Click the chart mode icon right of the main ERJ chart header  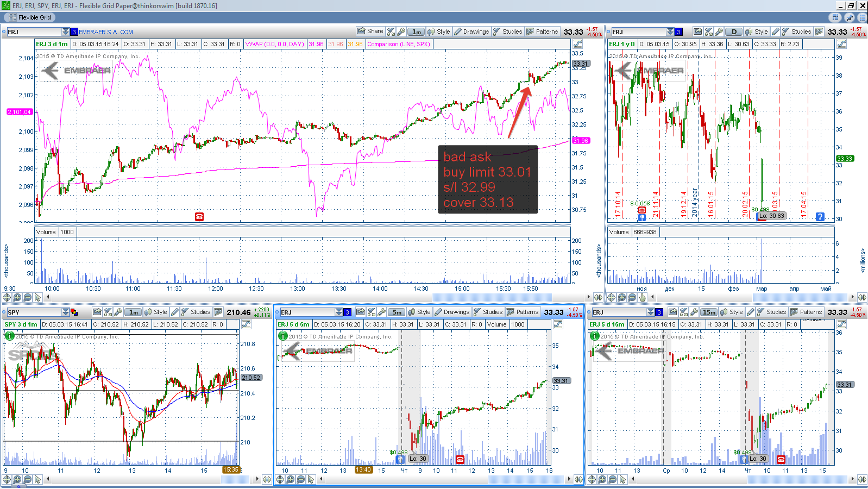point(577,44)
